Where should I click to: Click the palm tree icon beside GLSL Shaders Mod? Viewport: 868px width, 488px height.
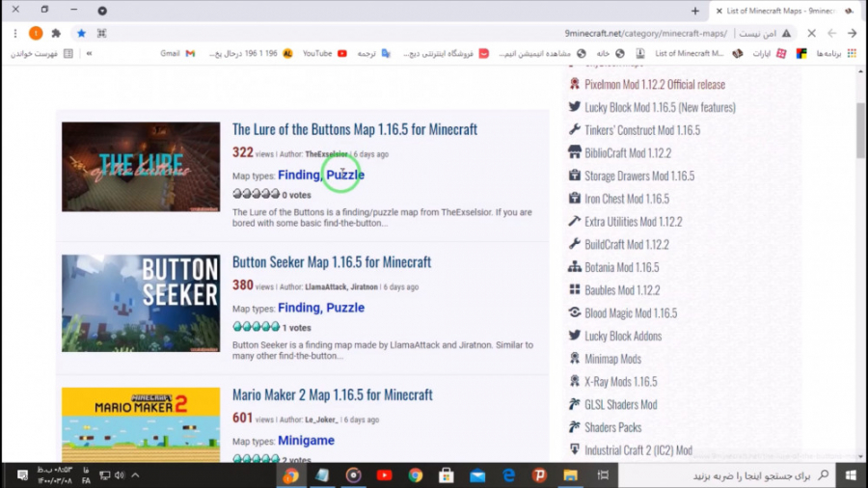(x=574, y=404)
